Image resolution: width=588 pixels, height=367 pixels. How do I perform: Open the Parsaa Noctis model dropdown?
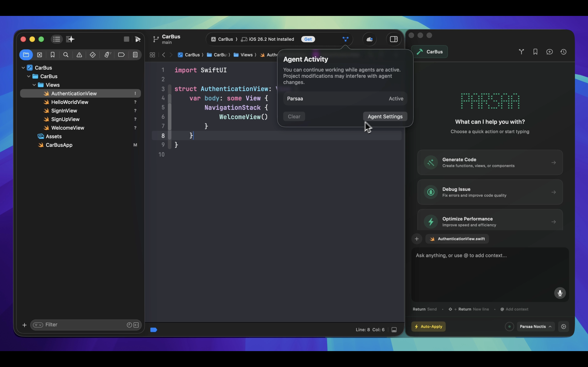[536, 326]
